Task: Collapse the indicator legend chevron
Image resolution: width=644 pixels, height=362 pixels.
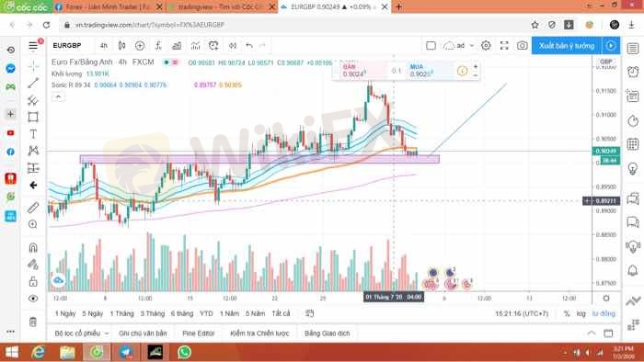Action: (x=58, y=97)
